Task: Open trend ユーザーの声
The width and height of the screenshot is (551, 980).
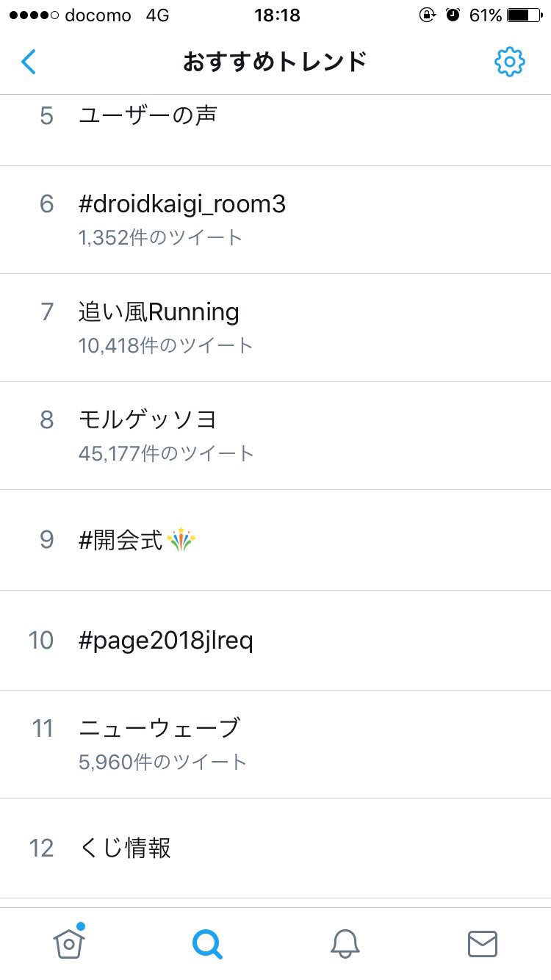Action: coord(275,130)
